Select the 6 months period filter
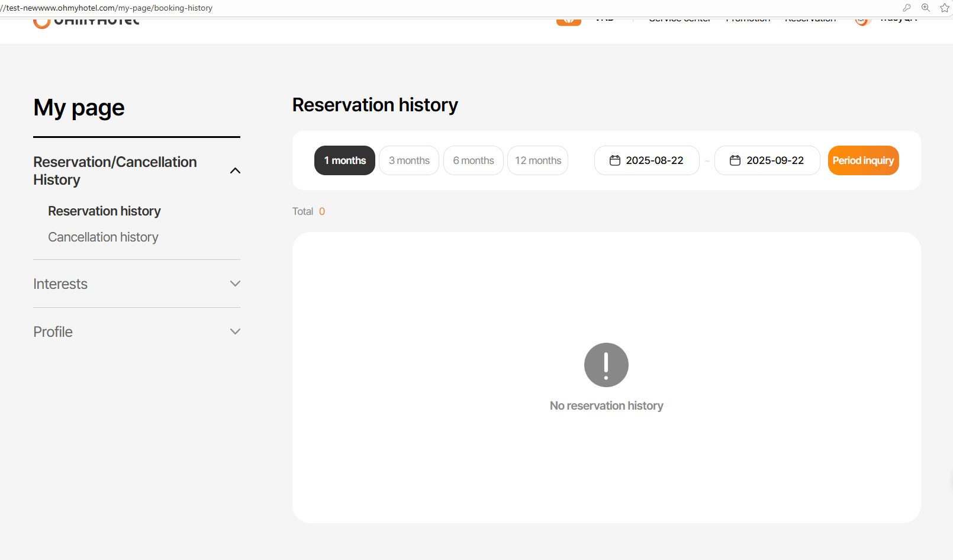 [474, 160]
